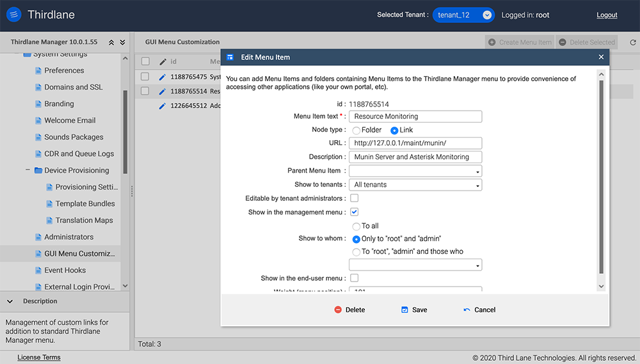Image resolution: width=640 pixels, height=364 pixels.
Task: Open the Selected Tenant dropdown
Action: (x=463, y=15)
